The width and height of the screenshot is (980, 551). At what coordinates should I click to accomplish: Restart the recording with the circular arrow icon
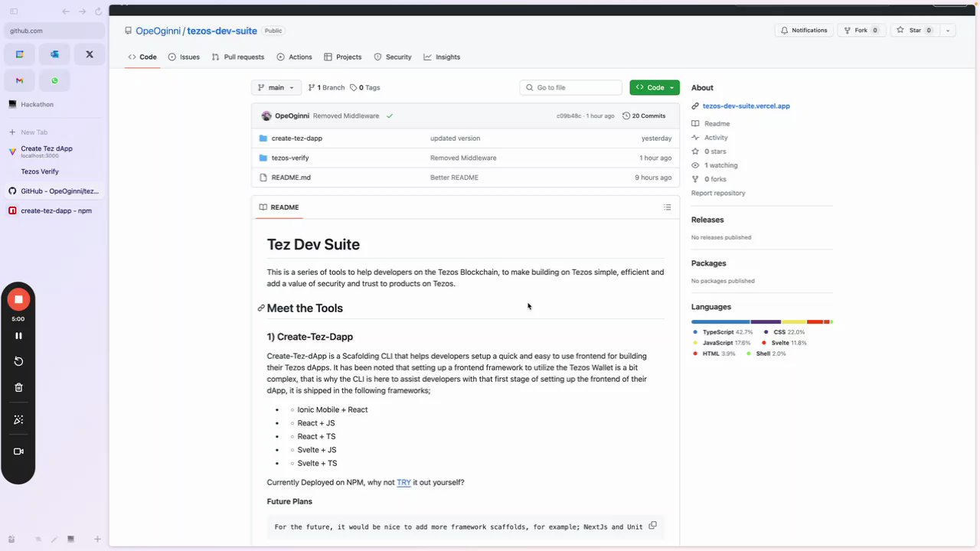(18, 361)
